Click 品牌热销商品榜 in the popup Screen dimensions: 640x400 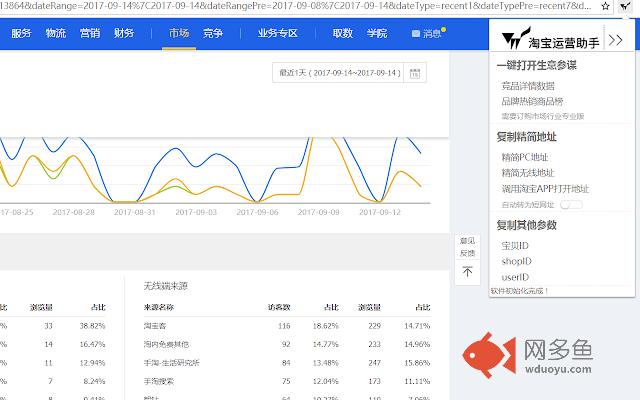[532, 101]
